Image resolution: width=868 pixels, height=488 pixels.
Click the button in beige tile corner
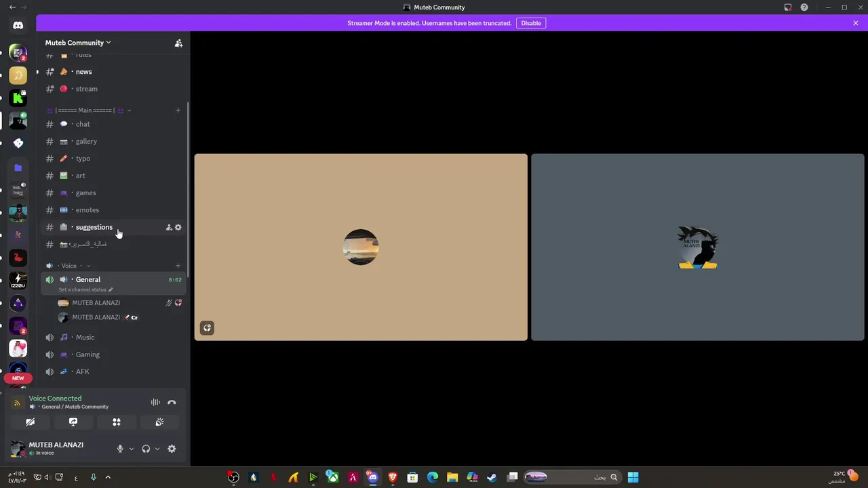pos(207,328)
